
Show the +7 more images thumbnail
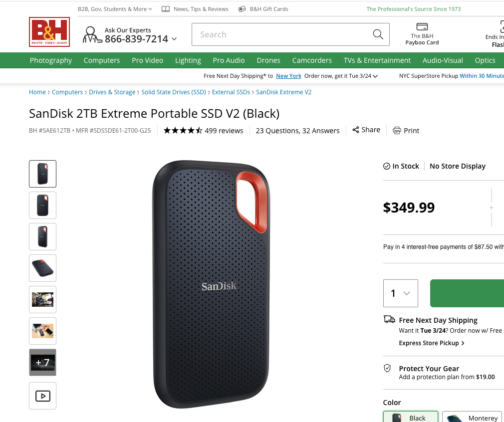pos(43,362)
